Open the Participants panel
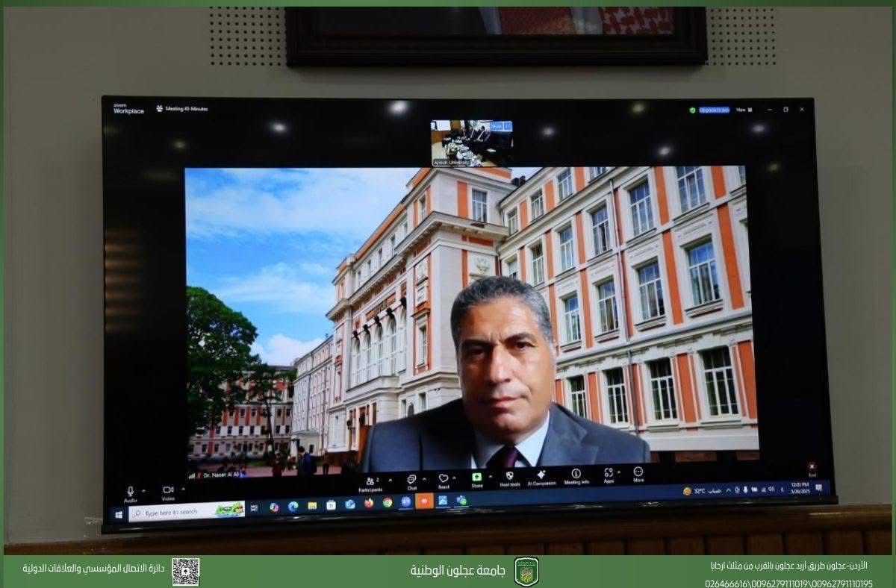Screen dimensions: 896x588 (x=370, y=481)
